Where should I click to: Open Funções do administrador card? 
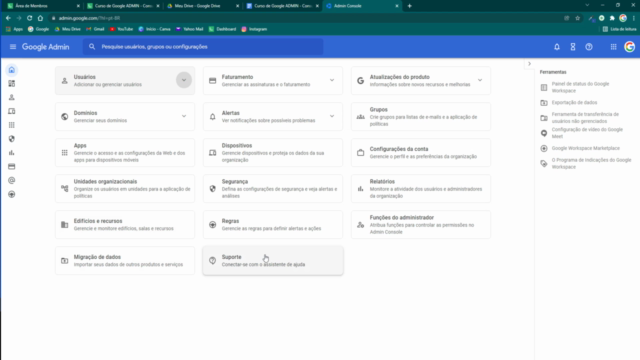(x=421, y=224)
